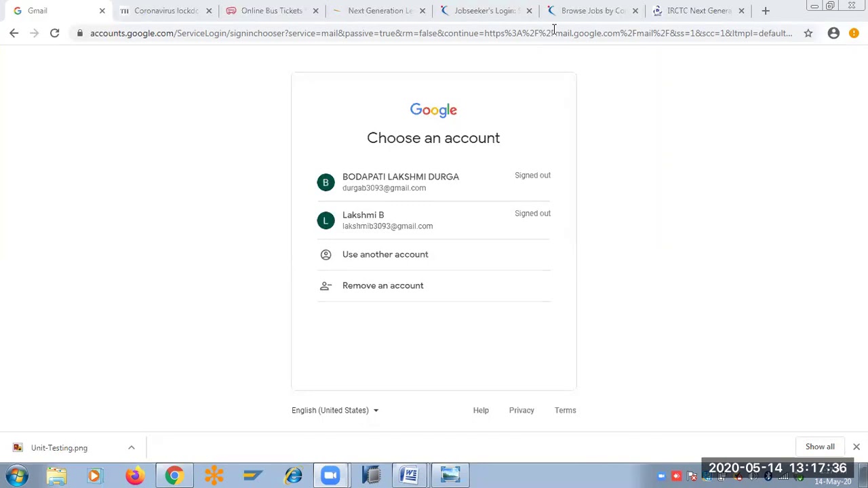868x488 pixels.
Task: Click Remove an account
Action: pos(433,285)
